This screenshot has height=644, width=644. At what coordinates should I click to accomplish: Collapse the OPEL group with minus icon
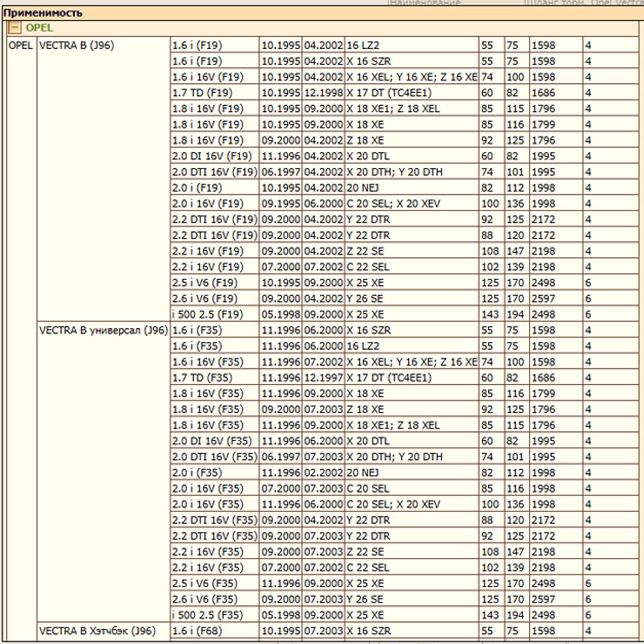tap(14, 28)
